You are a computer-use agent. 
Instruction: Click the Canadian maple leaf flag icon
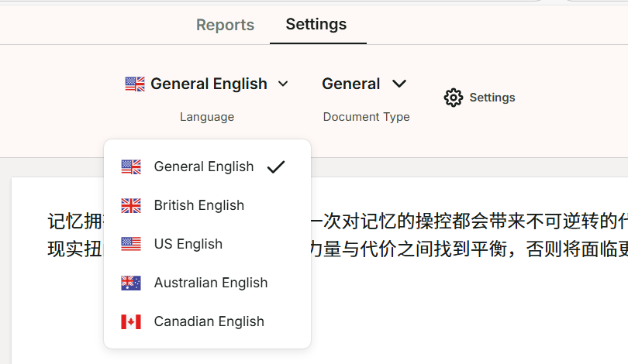tap(131, 321)
